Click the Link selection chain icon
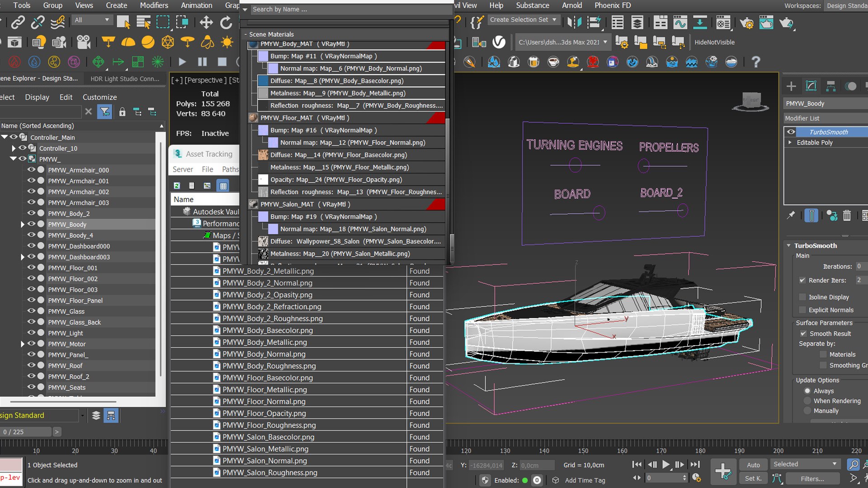Image resolution: width=868 pixels, height=488 pixels. pos(18,22)
